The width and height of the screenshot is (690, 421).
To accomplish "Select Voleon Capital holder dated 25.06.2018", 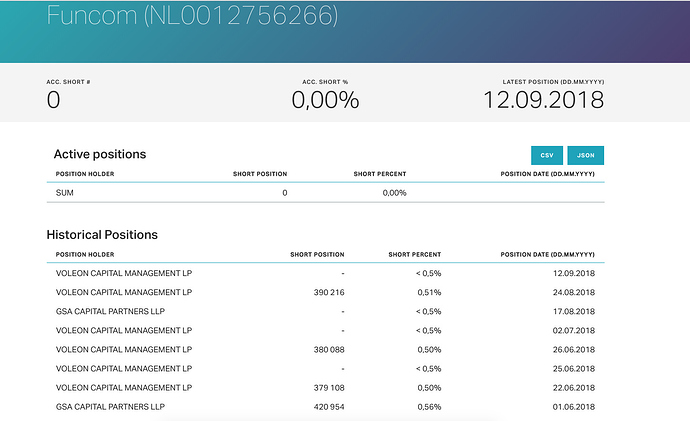I will click(x=124, y=369).
